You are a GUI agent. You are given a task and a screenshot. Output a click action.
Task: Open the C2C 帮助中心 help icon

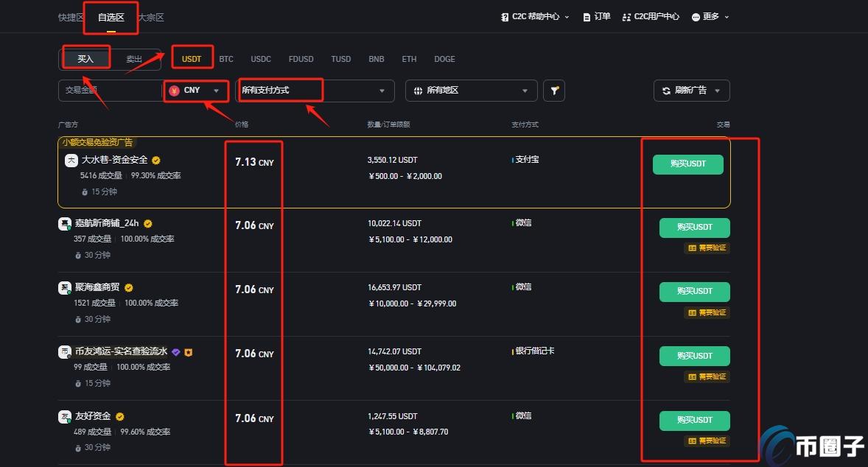(503, 16)
